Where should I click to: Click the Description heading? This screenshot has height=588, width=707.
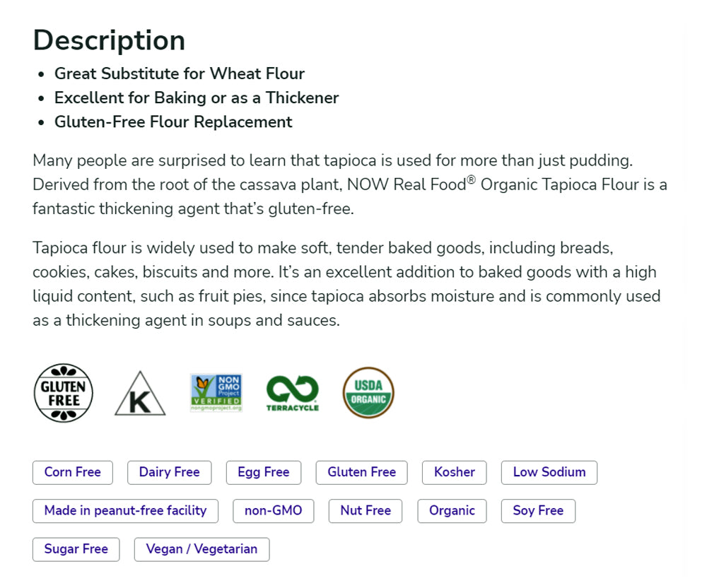pos(110,40)
